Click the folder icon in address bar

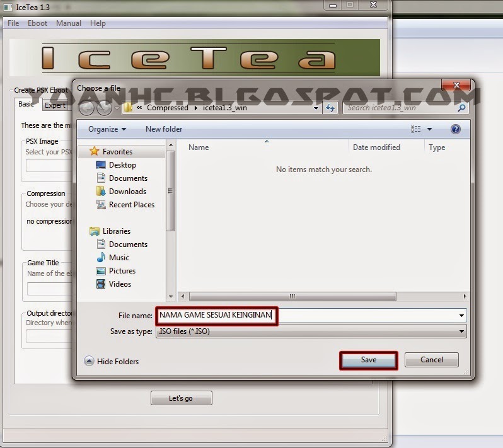coord(128,108)
